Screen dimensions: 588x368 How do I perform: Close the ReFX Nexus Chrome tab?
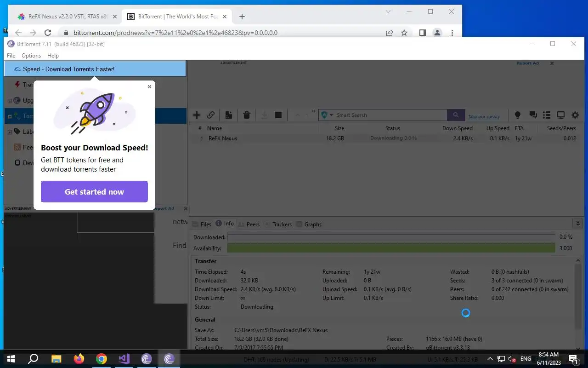[x=115, y=17]
